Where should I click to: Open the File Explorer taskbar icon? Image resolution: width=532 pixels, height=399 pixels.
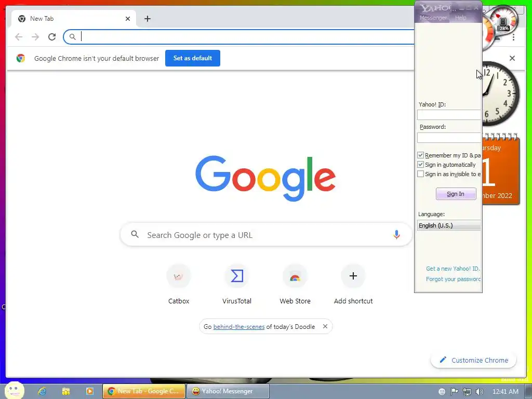click(66, 391)
